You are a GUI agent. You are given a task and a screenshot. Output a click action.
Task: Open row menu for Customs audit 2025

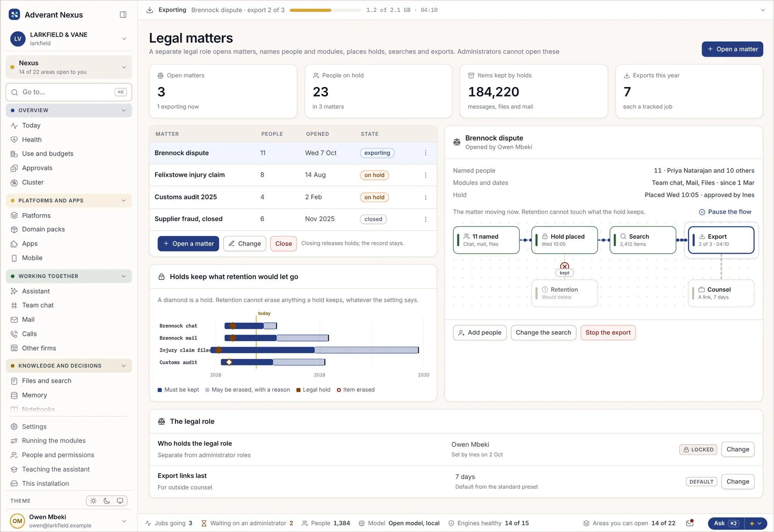(x=425, y=197)
